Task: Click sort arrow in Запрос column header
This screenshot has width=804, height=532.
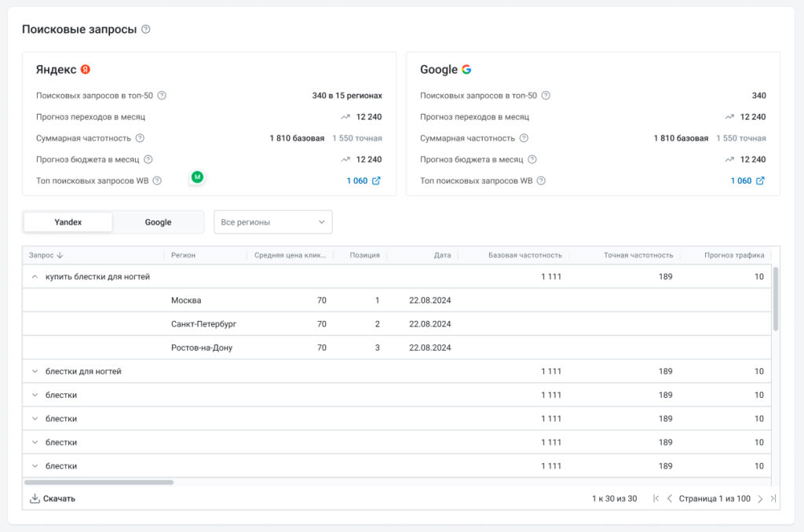Action: tap(60, 255)
